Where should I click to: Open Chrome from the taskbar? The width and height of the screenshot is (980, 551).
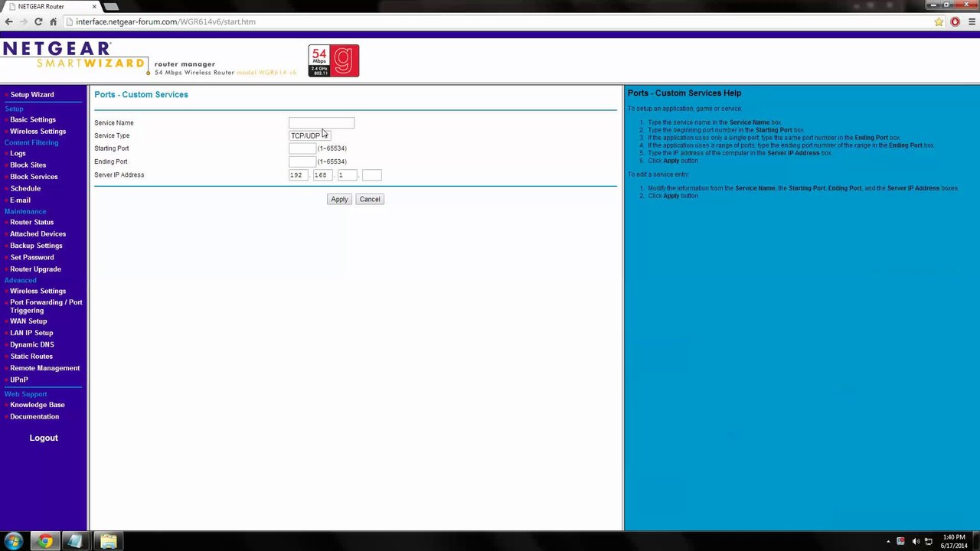[x=45, y=541]
